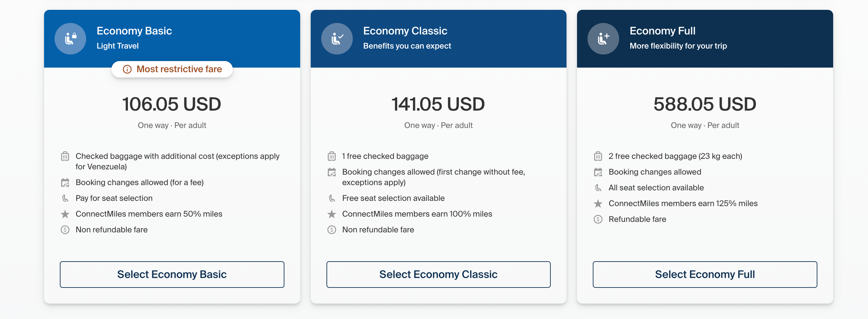868x319 pixels.
Task: Click the calendar icon in the Economy Classic list
Action: click(331, 172)
